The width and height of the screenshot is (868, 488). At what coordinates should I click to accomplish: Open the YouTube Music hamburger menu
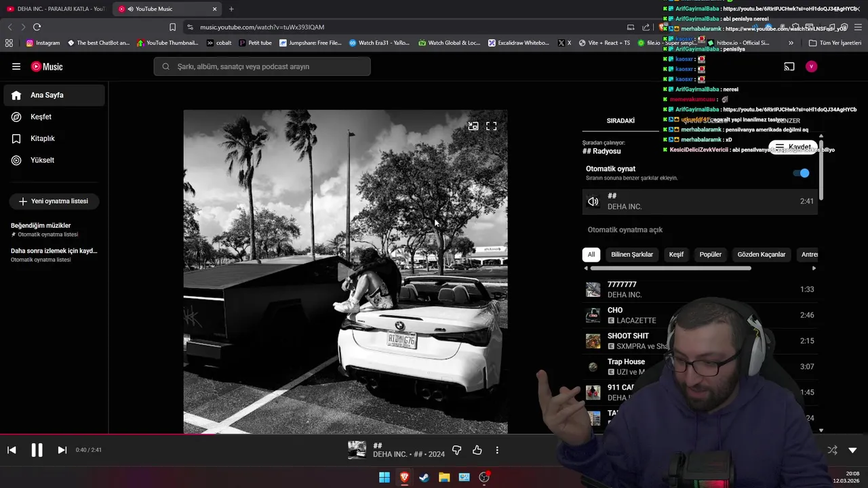point(16,66)
